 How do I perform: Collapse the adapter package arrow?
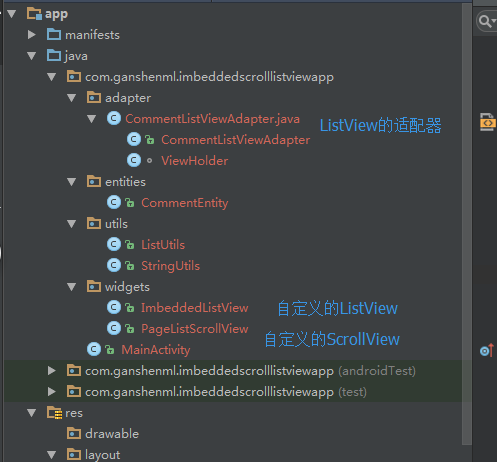[x=72, y=98]
